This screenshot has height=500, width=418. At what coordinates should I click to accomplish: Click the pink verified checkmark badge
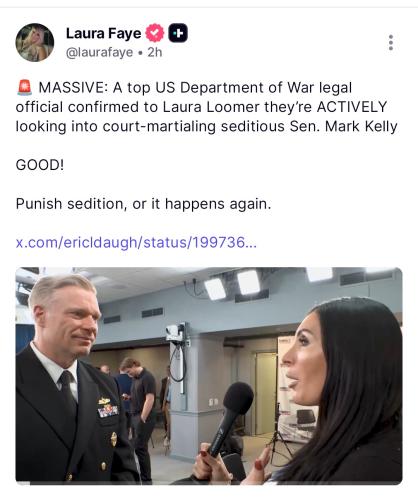point(155,33)
